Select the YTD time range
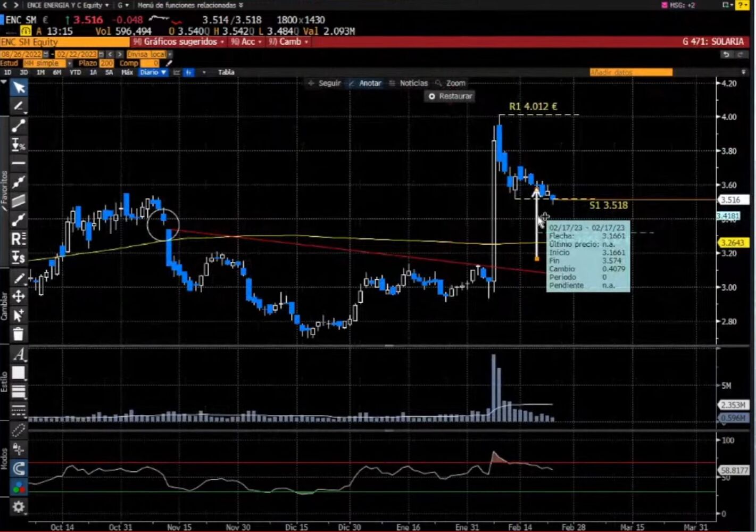This screenshot has width=756, height=532. pyautogui.click(x=75, y=72)
